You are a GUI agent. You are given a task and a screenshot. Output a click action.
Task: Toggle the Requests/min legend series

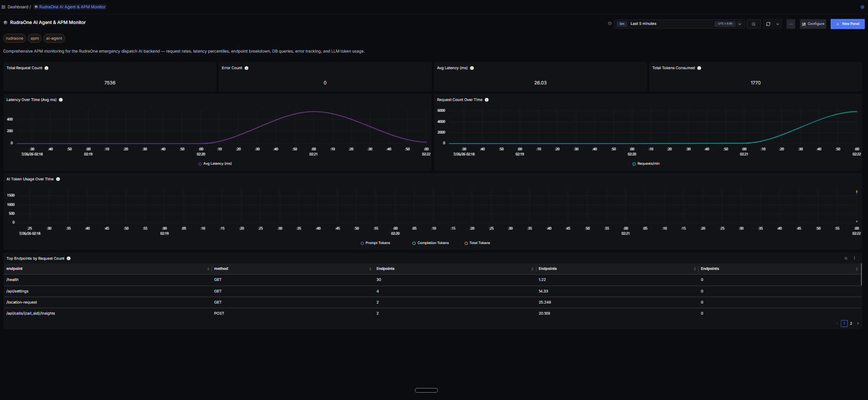coord(646,164)
